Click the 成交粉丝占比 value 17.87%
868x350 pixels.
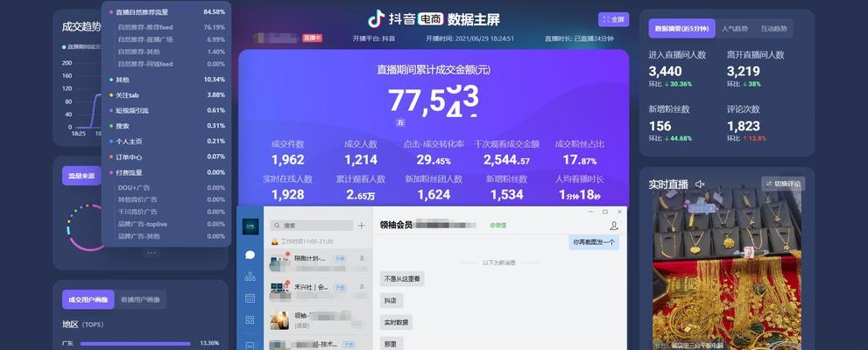[580, 160]
